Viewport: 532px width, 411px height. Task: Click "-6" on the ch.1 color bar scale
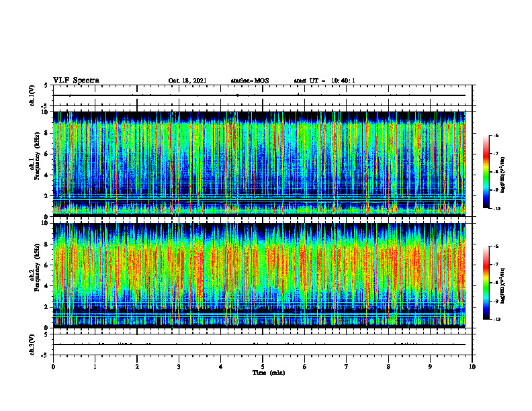tap(496, 135)
